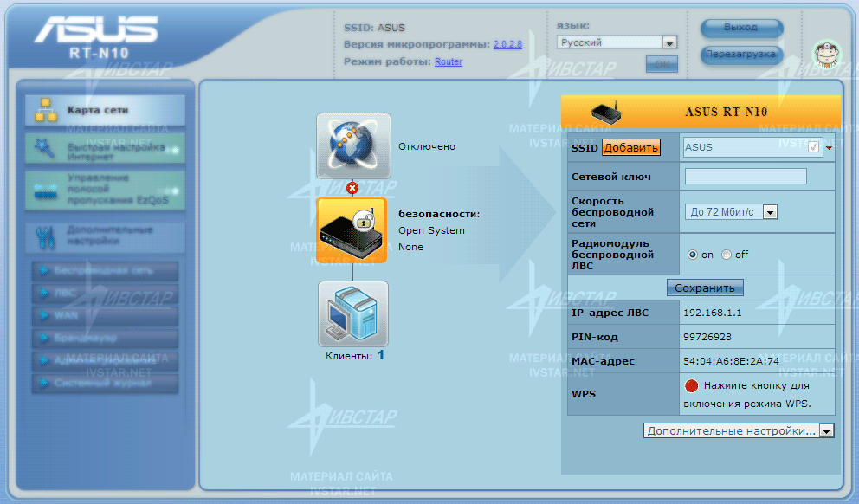Click the None encryption text
Image resolution: width=859 pixels, height=504 pixels.
point(410,247)
